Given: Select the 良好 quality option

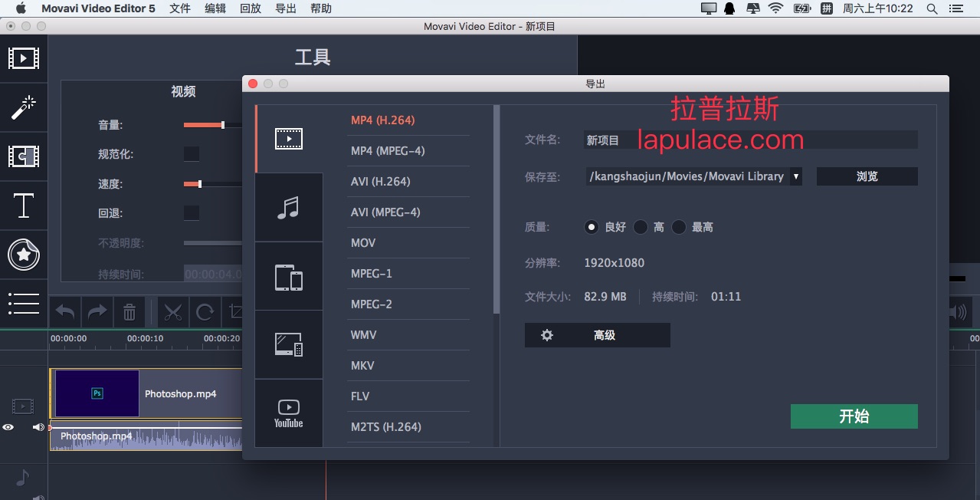Looking at the screenshot, I should click(591, 227).
